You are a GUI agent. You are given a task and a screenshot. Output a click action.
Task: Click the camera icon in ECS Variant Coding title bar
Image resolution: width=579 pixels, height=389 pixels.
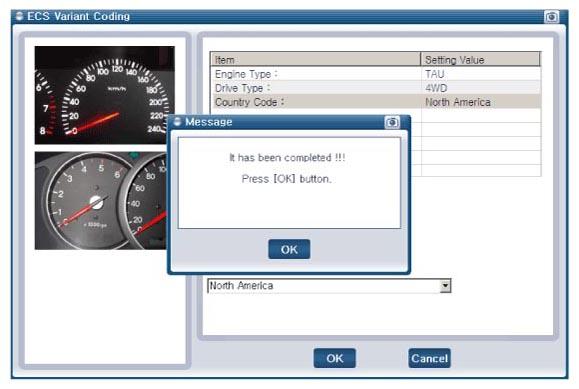tap(551, 17)
